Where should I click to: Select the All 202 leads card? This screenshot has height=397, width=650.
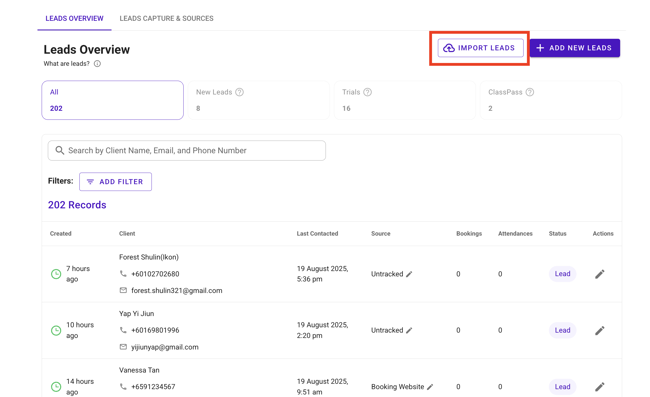tap(112, 100)
